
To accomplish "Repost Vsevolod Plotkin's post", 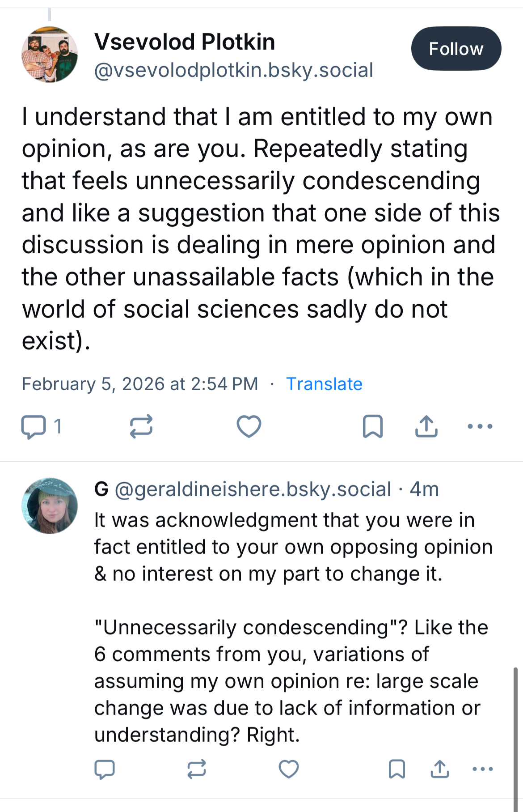I will [x=141, y=426].
